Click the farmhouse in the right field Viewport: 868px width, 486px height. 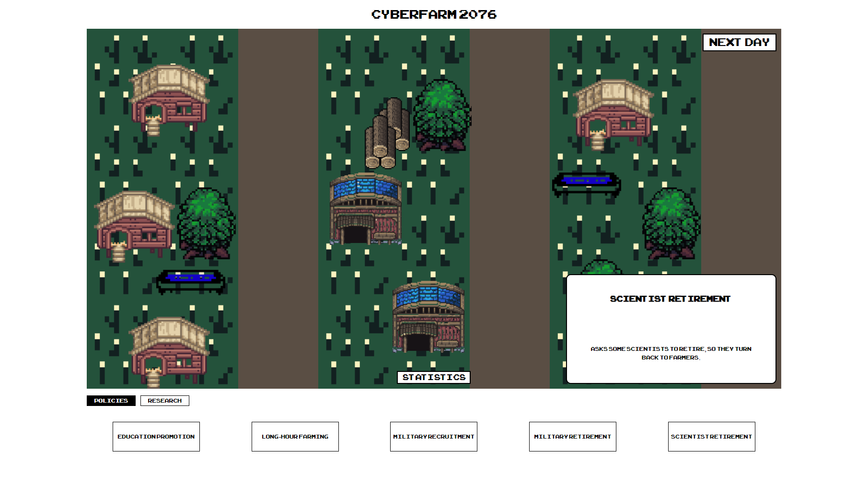point(613,115)
